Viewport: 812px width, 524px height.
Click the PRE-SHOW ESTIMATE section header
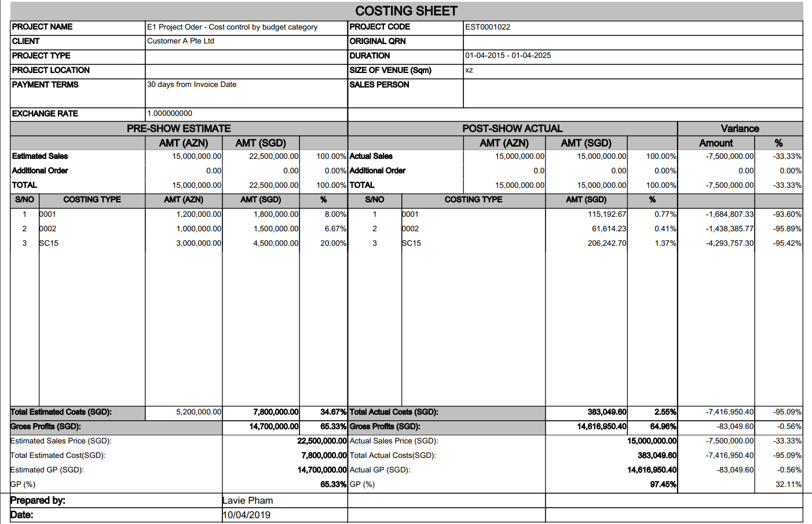click(x=178, y=129)
